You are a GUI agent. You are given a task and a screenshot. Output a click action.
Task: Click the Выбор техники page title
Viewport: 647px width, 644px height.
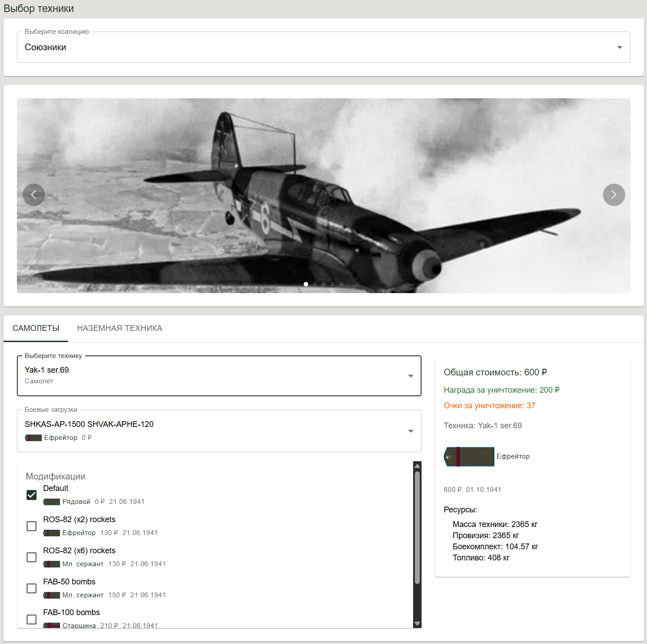(x=39, y=8)
